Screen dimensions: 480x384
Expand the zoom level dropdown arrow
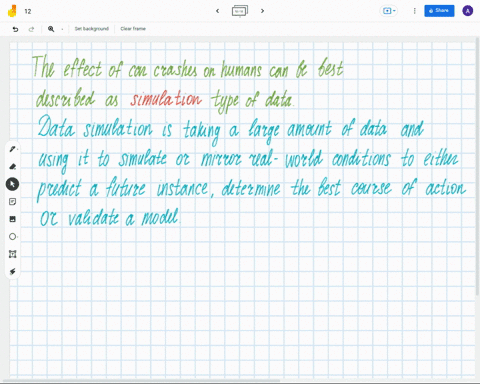(62, 29)
